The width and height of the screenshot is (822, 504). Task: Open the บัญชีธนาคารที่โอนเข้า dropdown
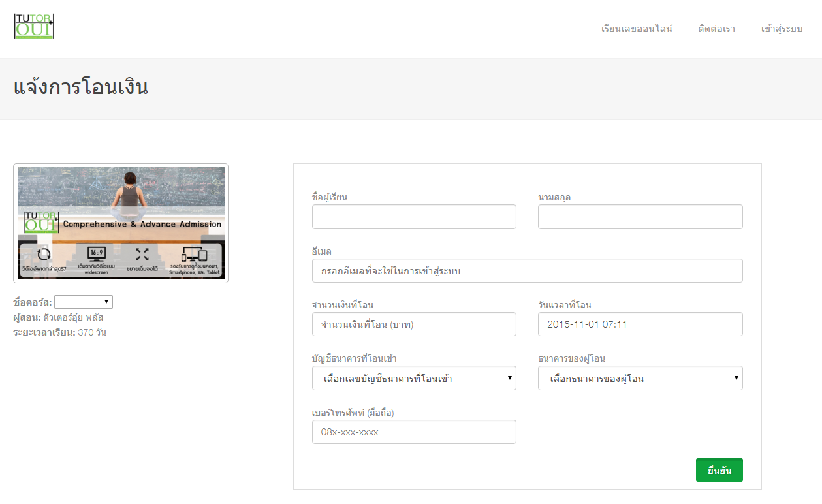point(414,378)
